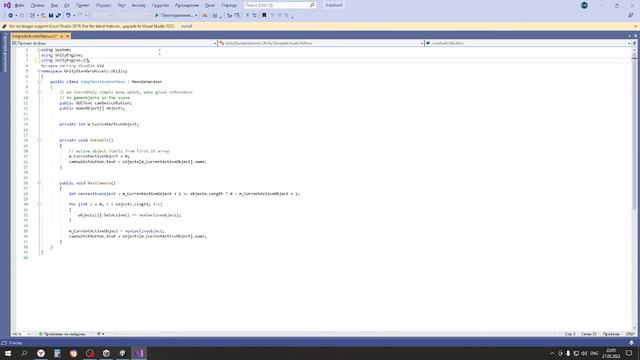The image size is (640, 360).
Task: Collapse the namespace UnityStandardAssets.Utility block
Action: (39, 71)
